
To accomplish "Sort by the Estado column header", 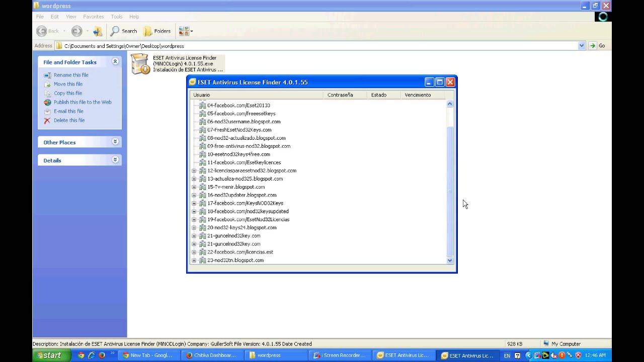I will click(384, 95).
